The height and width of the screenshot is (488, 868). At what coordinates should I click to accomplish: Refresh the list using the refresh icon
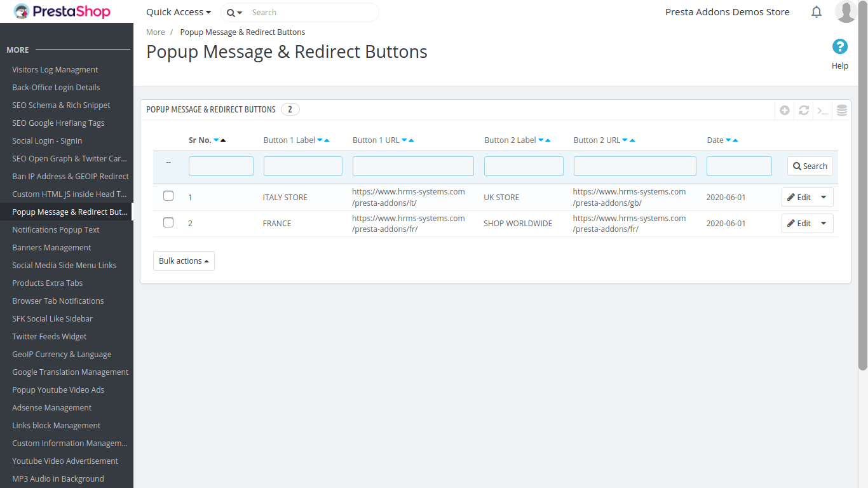pyautogui.click(x=804, y=110)
